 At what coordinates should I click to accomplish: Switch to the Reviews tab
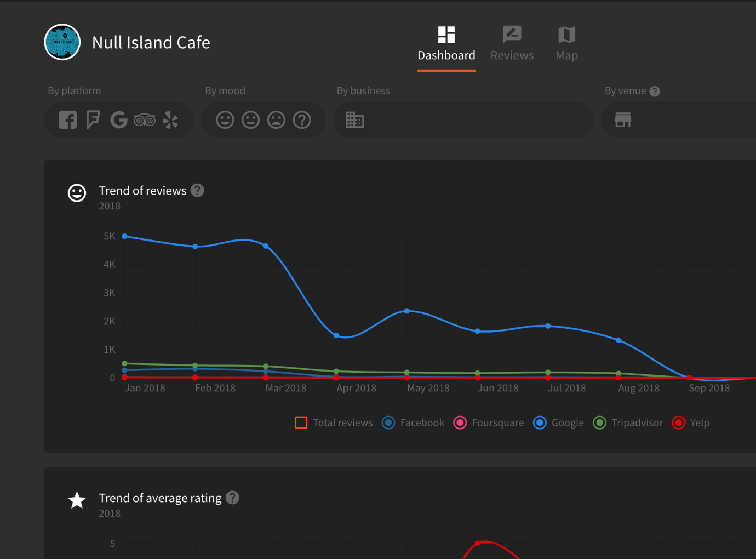pyautogui.click(x=512, y=44)
